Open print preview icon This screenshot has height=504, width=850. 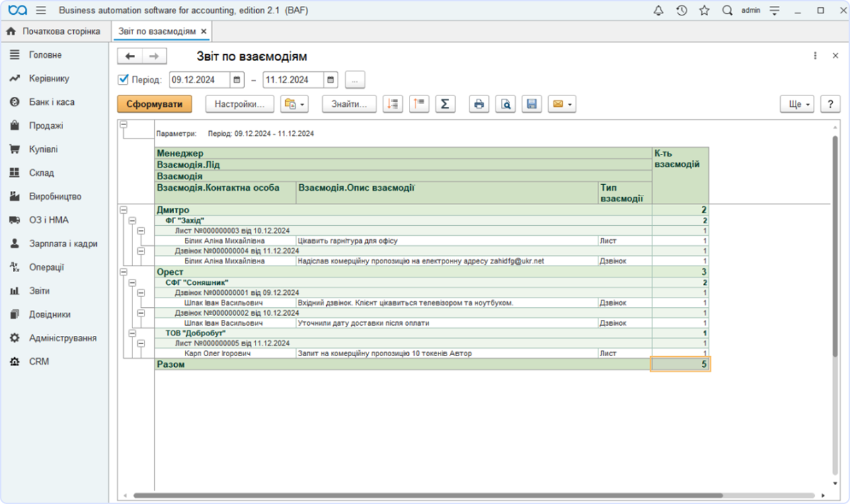[505, 104]
